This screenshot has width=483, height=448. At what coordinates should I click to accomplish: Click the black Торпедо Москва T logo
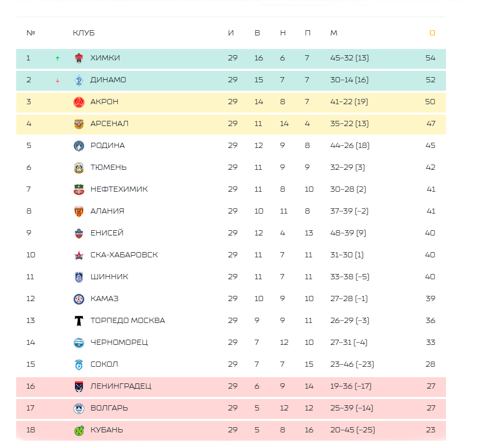[x=79, y=320]
